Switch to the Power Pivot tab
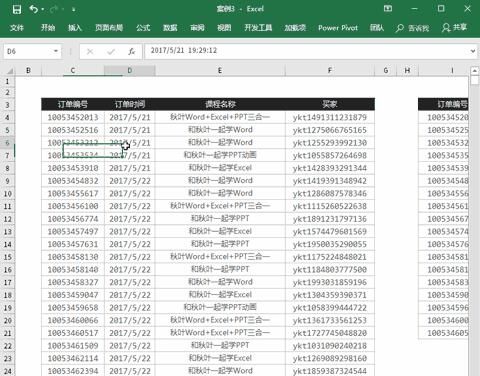 338,28
